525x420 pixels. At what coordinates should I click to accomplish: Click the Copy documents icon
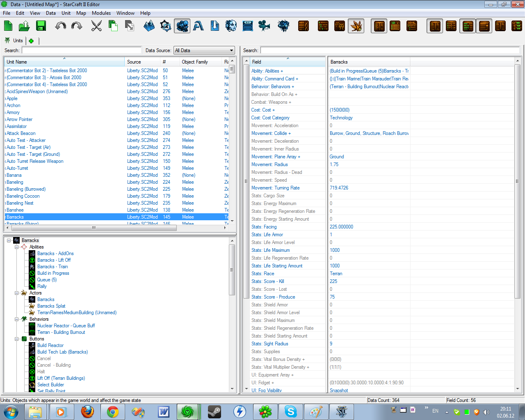pos(113,26)
